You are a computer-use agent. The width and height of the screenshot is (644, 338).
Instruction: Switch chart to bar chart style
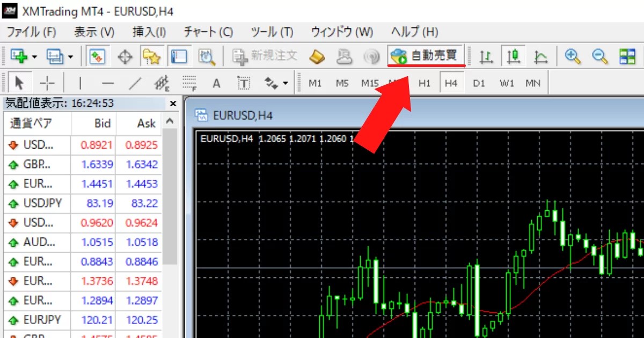coord(486,56)
